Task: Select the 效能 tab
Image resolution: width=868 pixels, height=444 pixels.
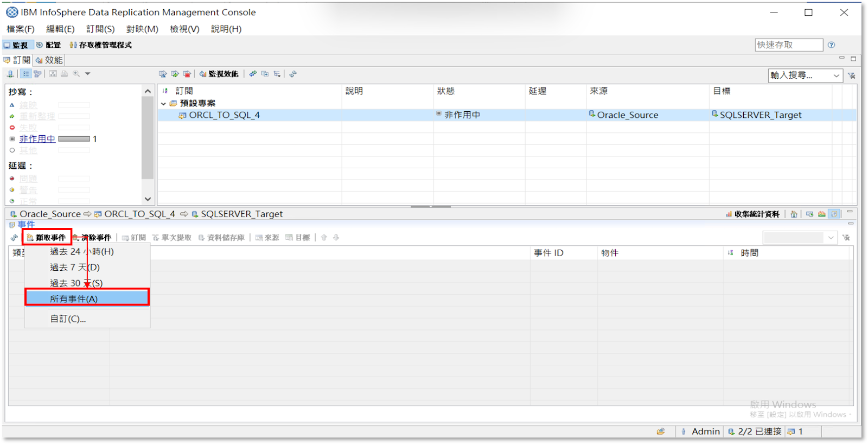Action: pyautogui.click(x=49, y=60)
